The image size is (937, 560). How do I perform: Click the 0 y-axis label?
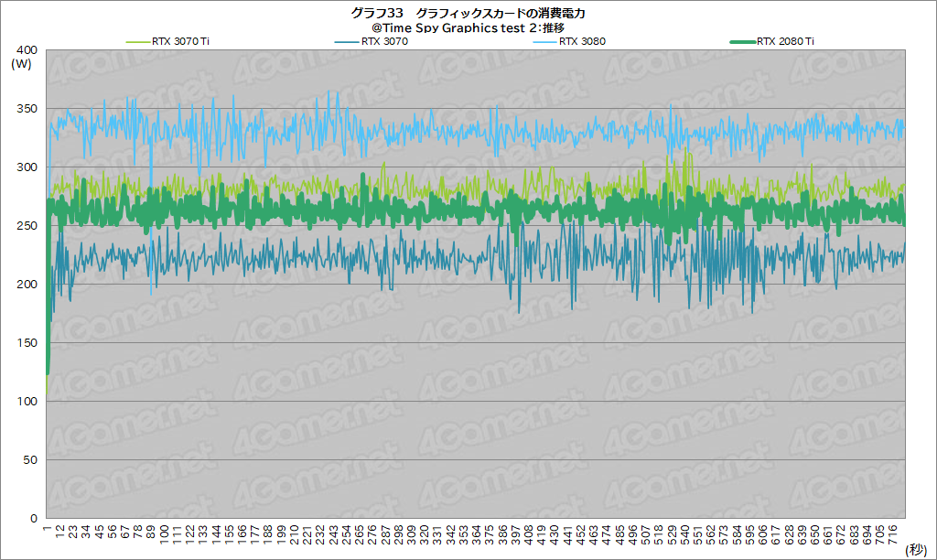[x=34, y=519]
